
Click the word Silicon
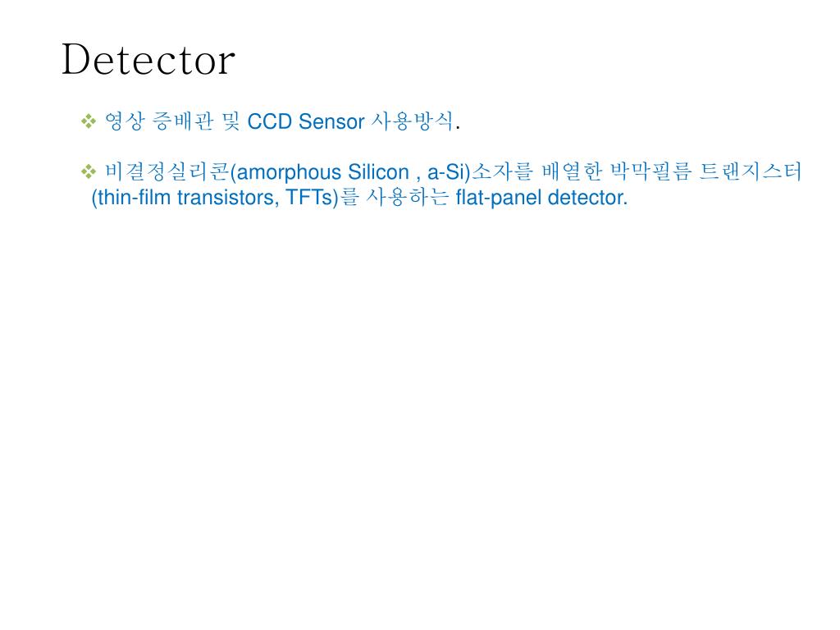point(379,172)
